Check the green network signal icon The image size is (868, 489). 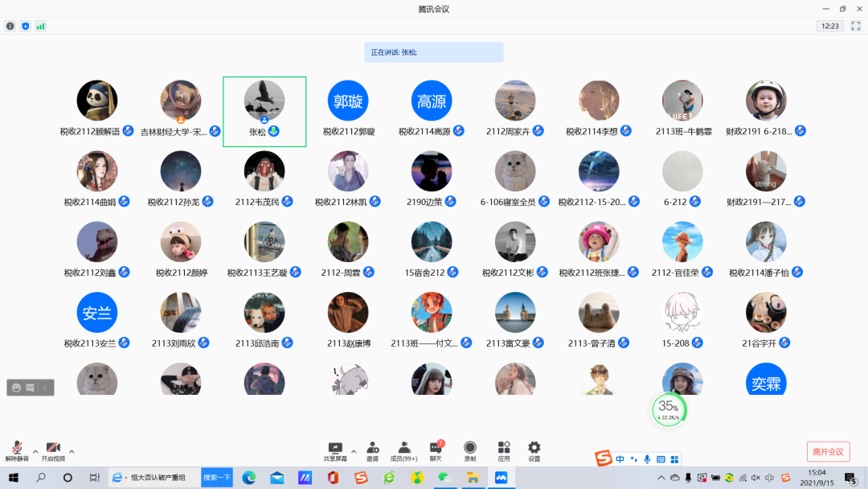40,26
